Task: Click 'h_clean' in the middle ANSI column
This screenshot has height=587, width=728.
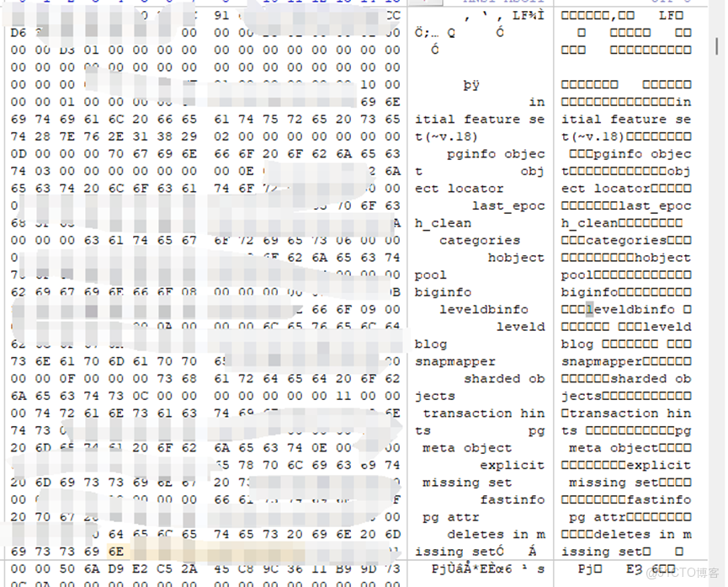Action: point(443,223)
